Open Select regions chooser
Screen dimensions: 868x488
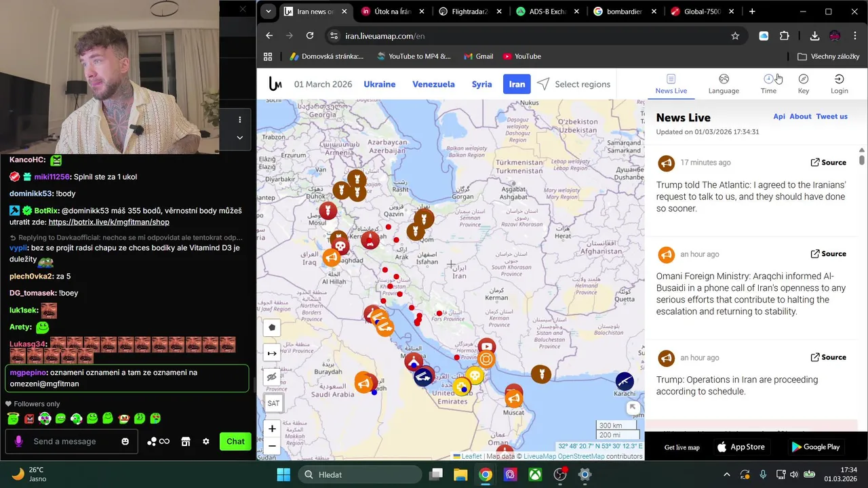574,84
